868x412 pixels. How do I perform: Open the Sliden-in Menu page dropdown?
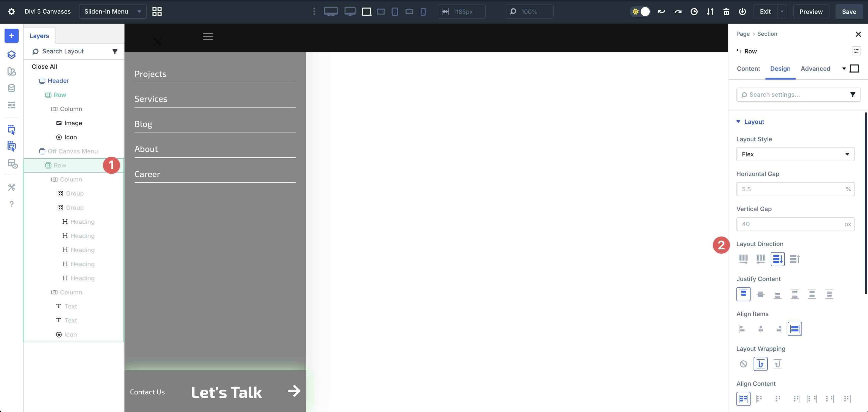113,11
